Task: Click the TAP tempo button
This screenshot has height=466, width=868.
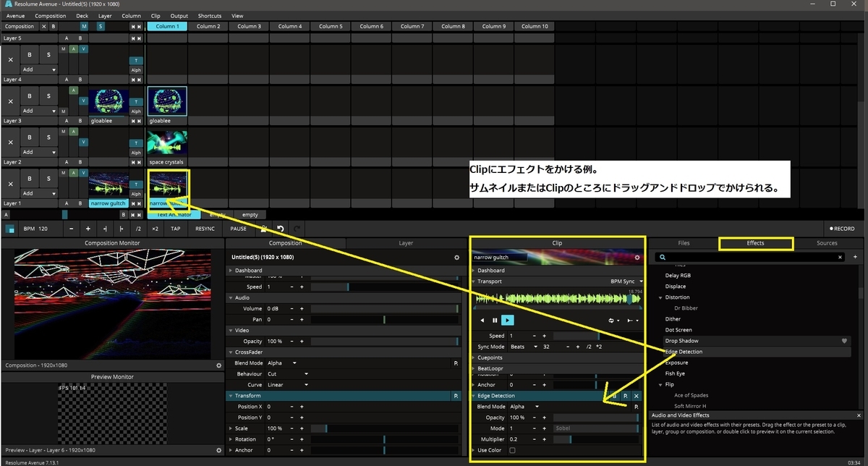Action: click(x=176, y=229)
